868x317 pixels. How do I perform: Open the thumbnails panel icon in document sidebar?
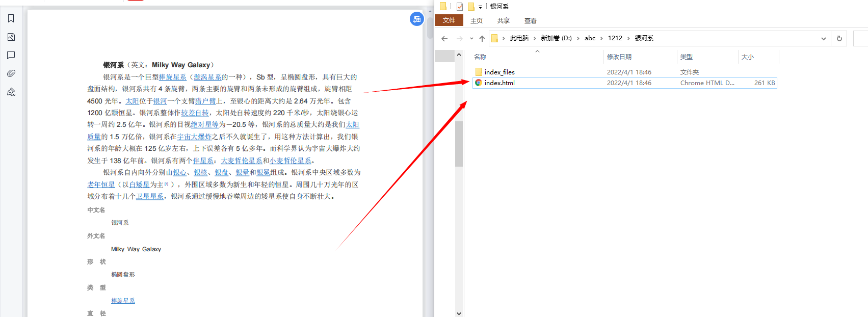click(x=11, y=37)
